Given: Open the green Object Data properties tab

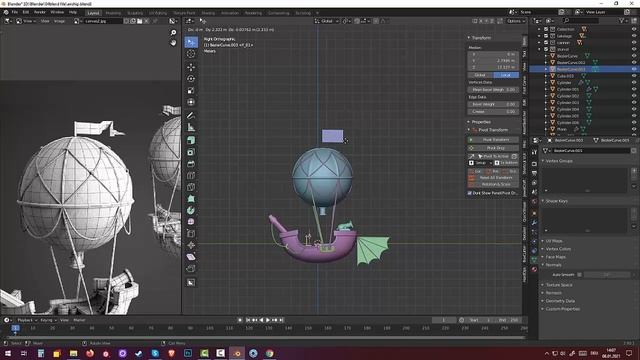Looking at the screenshot, I should [x=534, y=260].
